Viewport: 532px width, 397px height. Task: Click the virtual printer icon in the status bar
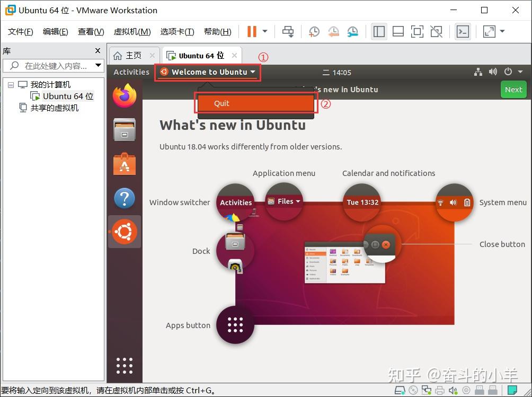440,390
